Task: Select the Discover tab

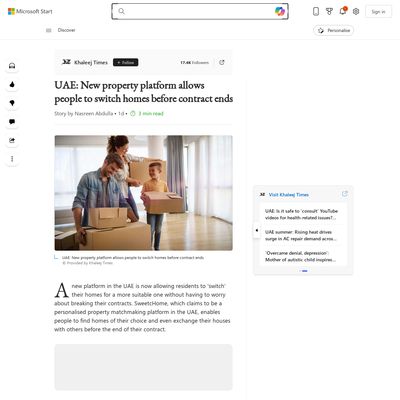Action: click(x=66, y=30)
